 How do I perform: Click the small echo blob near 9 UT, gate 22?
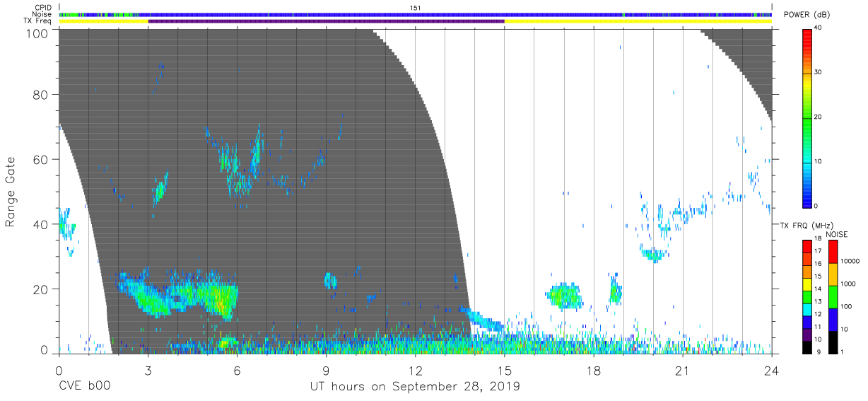[x=330, y=281]
